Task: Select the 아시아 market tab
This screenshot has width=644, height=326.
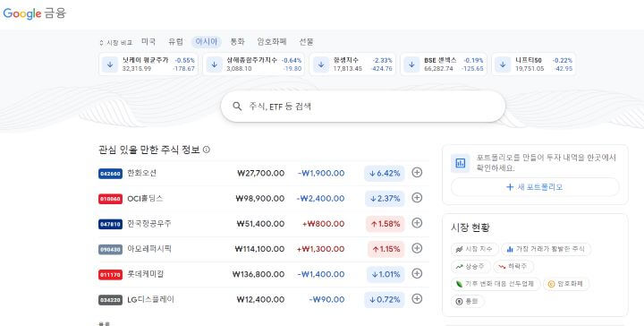Action: [x=207, y=41]
